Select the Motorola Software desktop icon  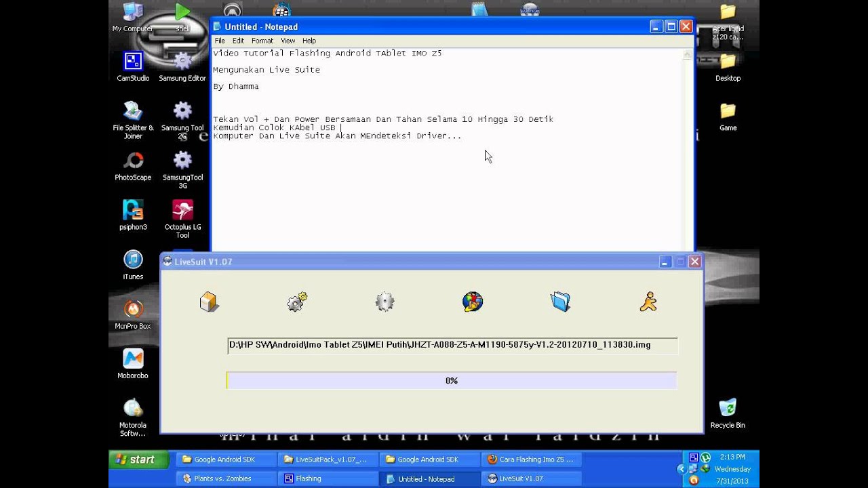[x=133, y=418]
